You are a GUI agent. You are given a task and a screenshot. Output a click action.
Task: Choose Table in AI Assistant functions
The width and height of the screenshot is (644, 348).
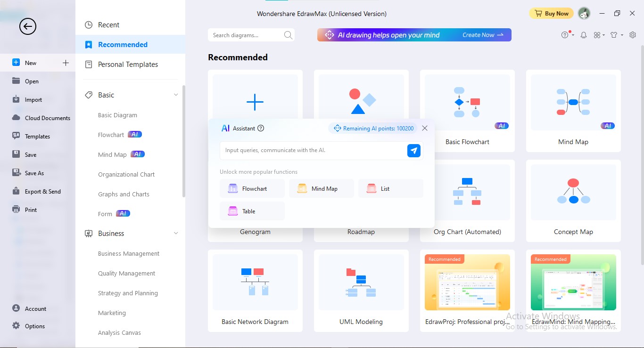(252, 211)
